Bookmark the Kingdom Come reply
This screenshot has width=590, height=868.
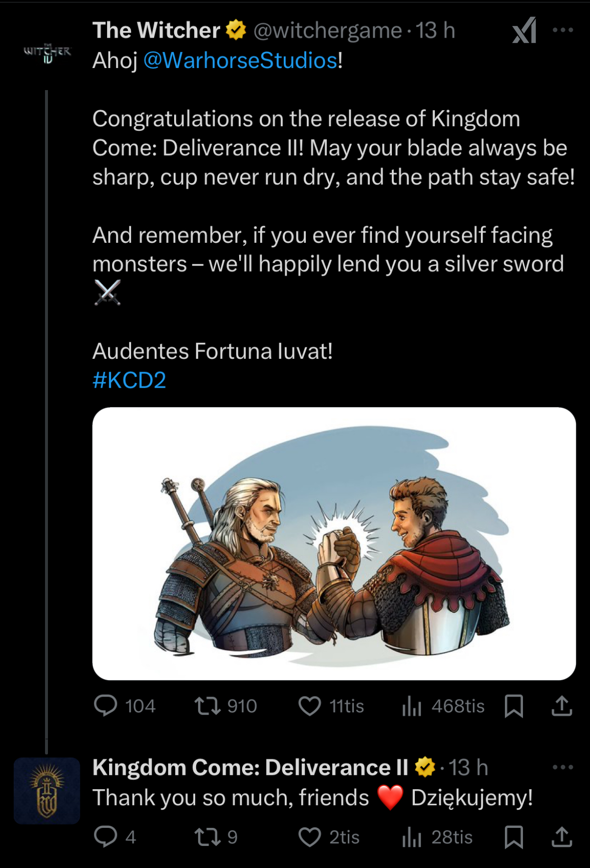pos(514,837)
